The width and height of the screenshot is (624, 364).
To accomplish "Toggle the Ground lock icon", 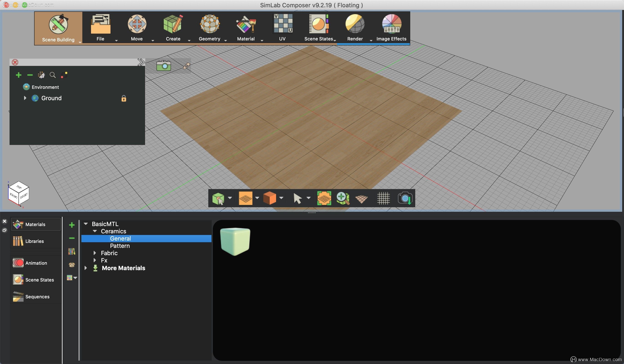I will click(x=124, y=98).
